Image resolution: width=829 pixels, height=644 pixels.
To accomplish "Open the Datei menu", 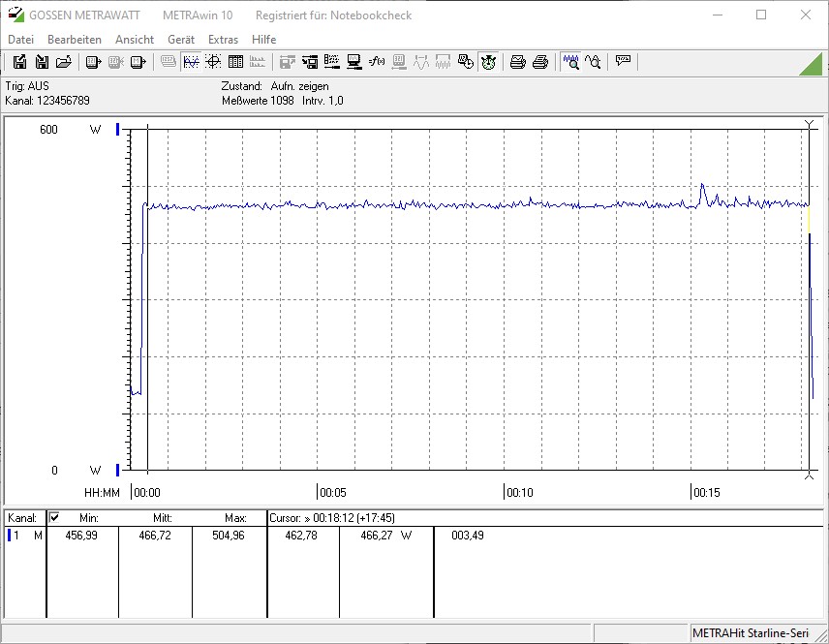I will [20, 40].
